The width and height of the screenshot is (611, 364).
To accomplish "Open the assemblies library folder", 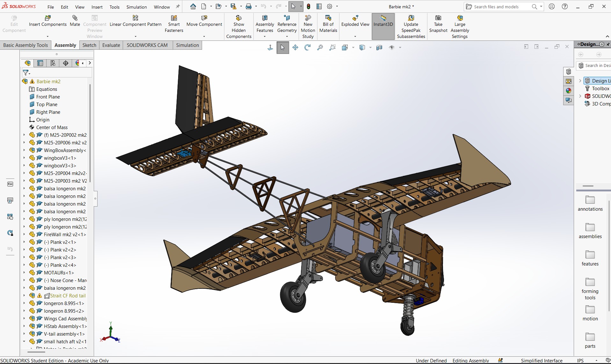I will (590, 231).
